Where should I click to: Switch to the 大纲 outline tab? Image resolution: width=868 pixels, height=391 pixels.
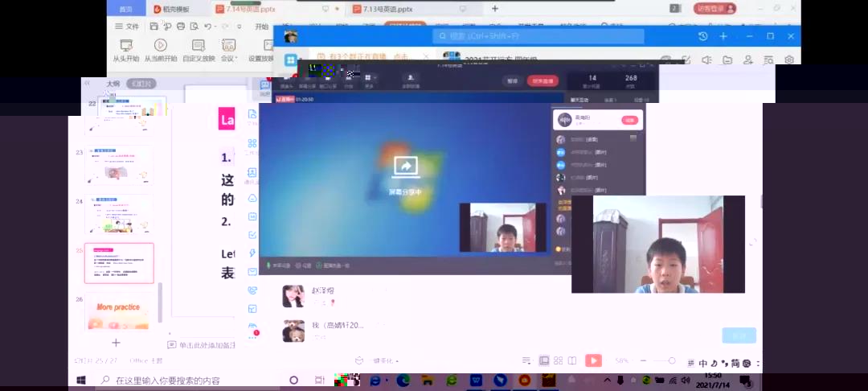click(x=113, y=84)
